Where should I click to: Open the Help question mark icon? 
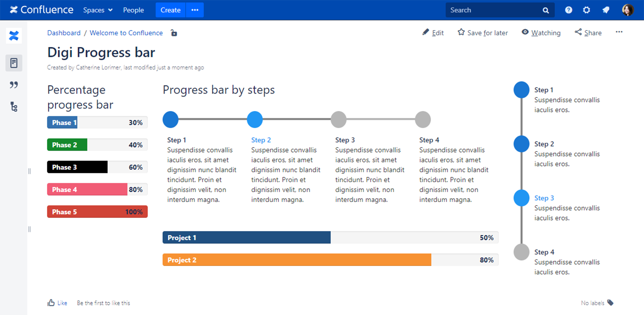(568, 10)
